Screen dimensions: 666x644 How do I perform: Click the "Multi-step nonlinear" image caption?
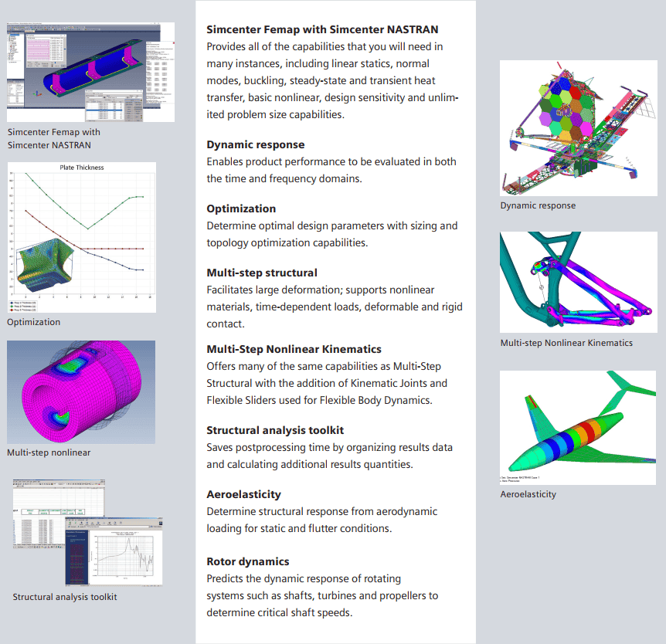49,452
